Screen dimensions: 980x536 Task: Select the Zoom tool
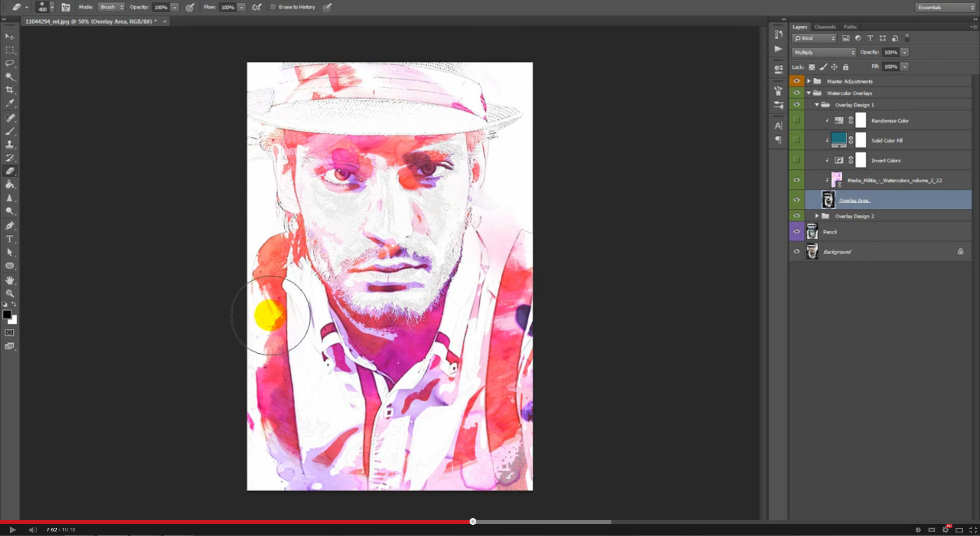point(9,294)
